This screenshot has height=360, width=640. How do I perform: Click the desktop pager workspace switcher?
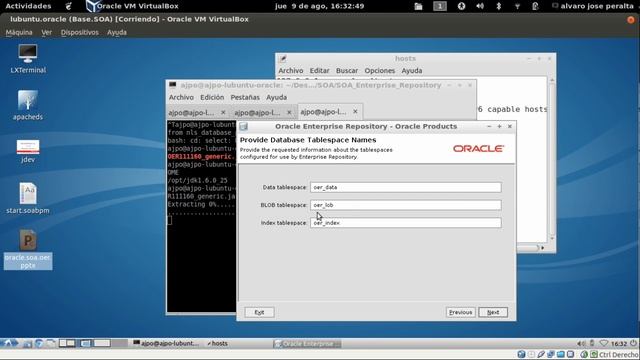[93, 343]
